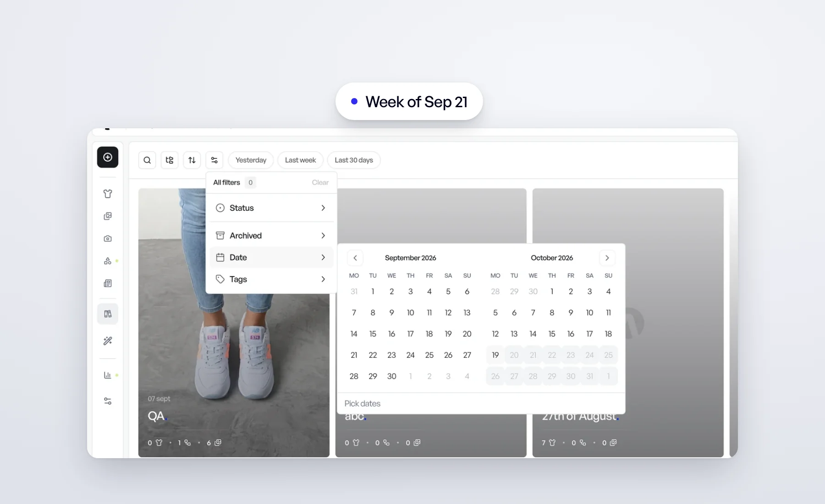
Task: Apply the Last week quick filter
Action: (x=300, y=160)
